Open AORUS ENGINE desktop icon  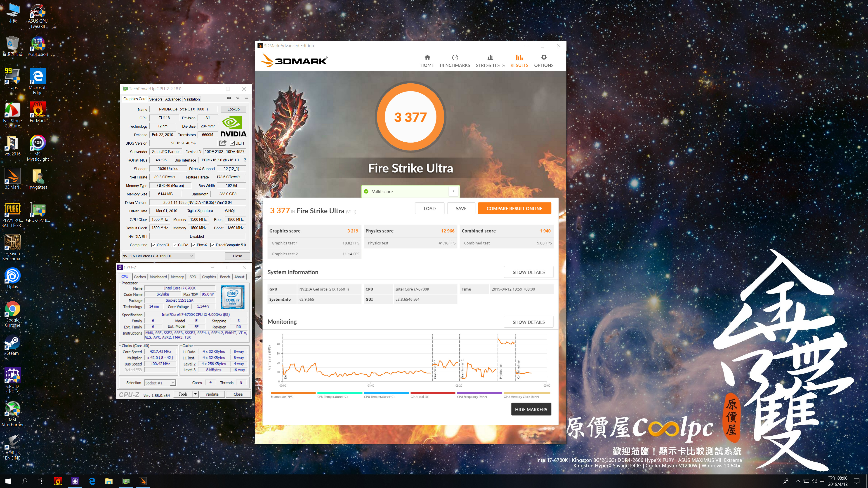point(12,447)
